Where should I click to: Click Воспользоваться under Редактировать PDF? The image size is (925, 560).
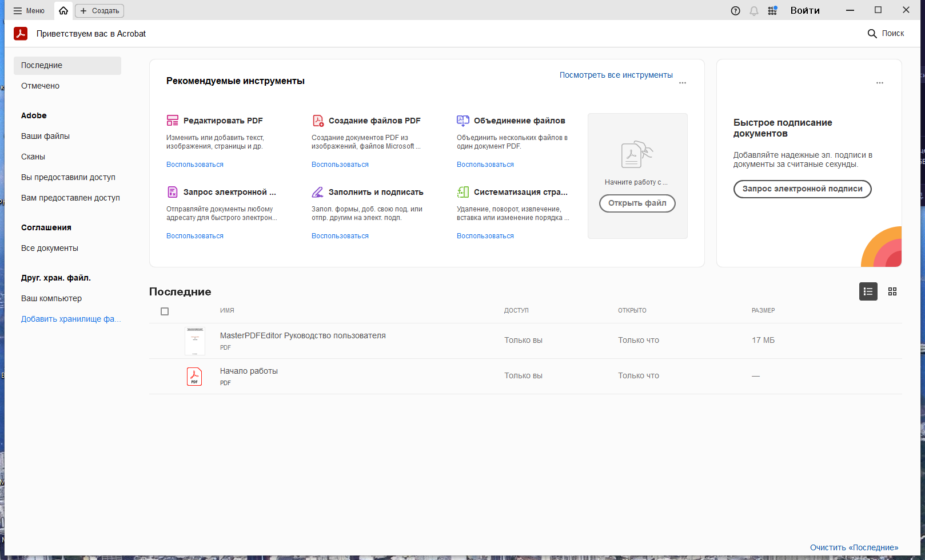point(195,165)
